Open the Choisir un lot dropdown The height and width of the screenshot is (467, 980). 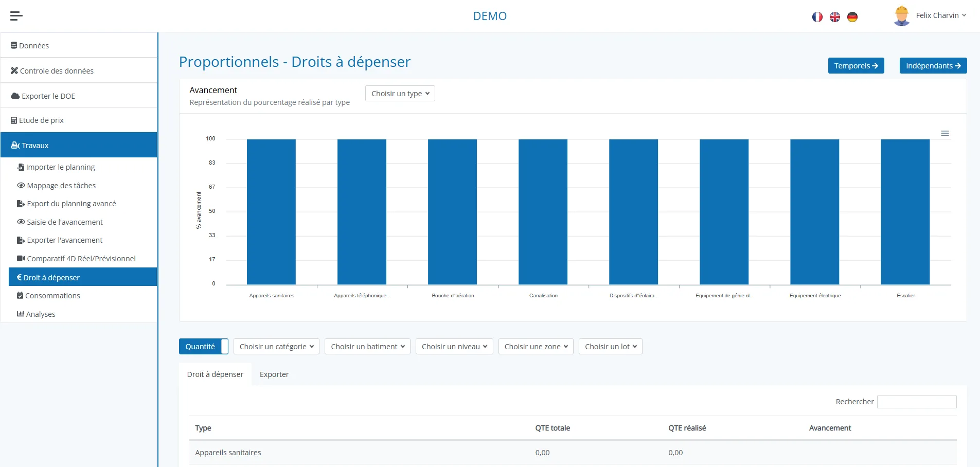pyautogui.click(x=610, y=347)
